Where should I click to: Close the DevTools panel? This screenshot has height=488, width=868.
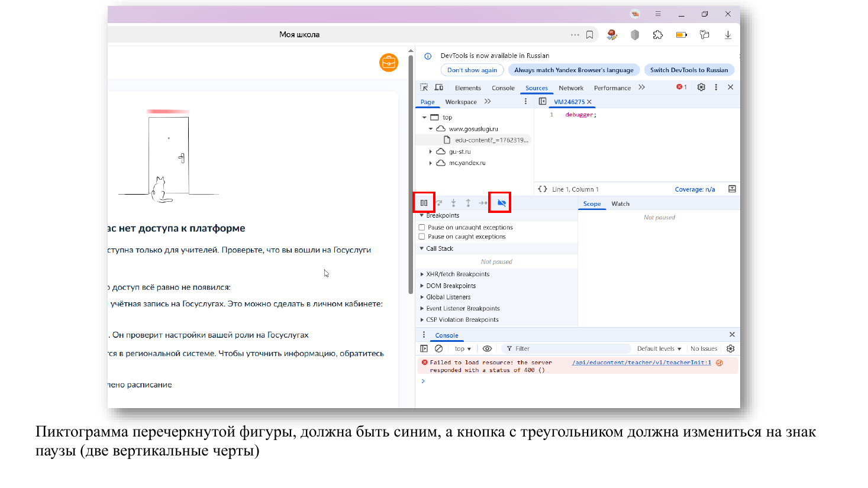[731, 87]
